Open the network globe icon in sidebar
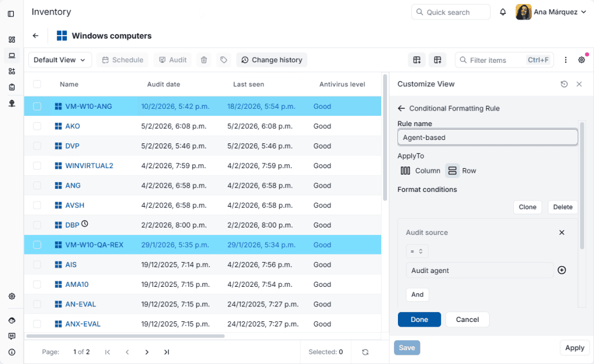Screen dimensions: 594x364 [x=12, y=103]
